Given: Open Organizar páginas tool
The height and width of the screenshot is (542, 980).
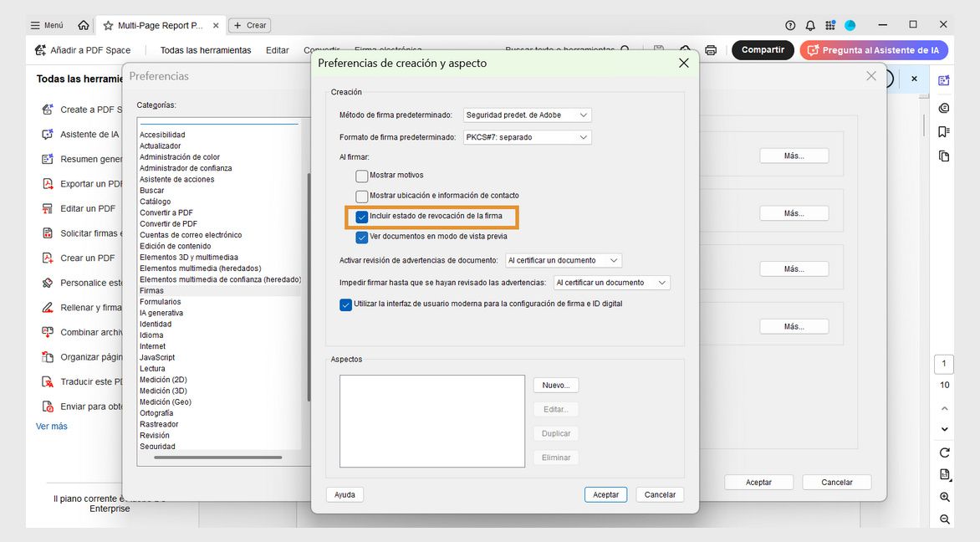Looking at the screenshot, I should [82, 357].
